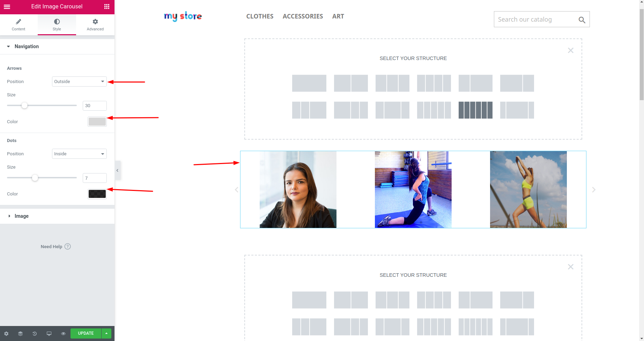Collapse the editor panel with the side arrow
The image size is (644, 341).
click(118, 170)
